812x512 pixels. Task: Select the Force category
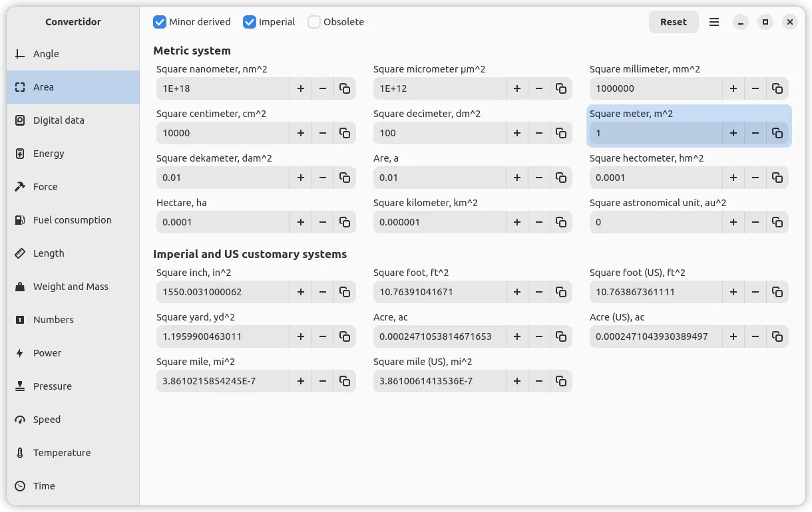[x=73, y=187]
